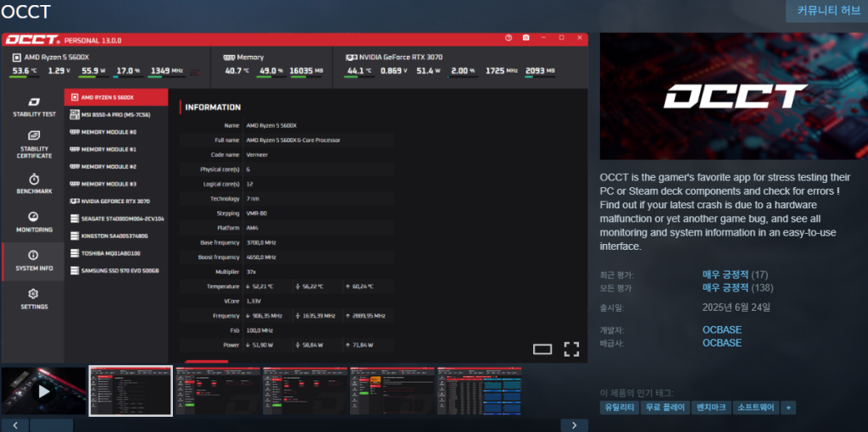Open the fourth screenshot thumbnail

pos(305,391)
